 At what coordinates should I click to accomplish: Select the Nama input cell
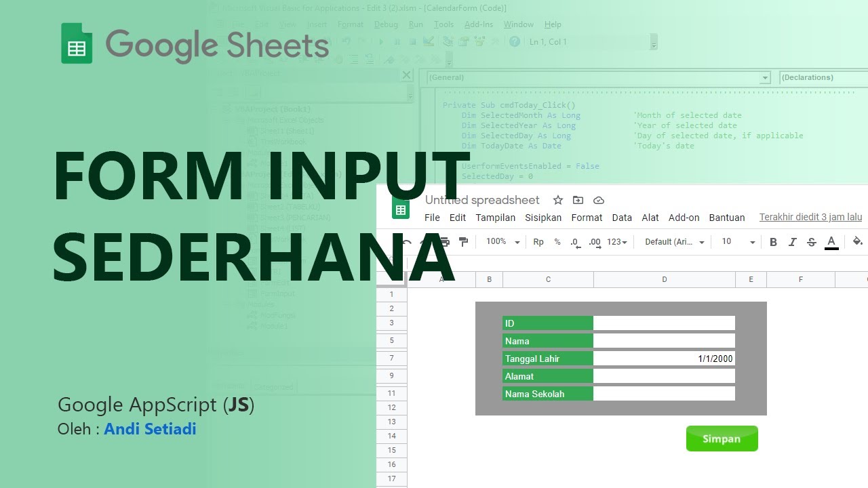point(664,341)
